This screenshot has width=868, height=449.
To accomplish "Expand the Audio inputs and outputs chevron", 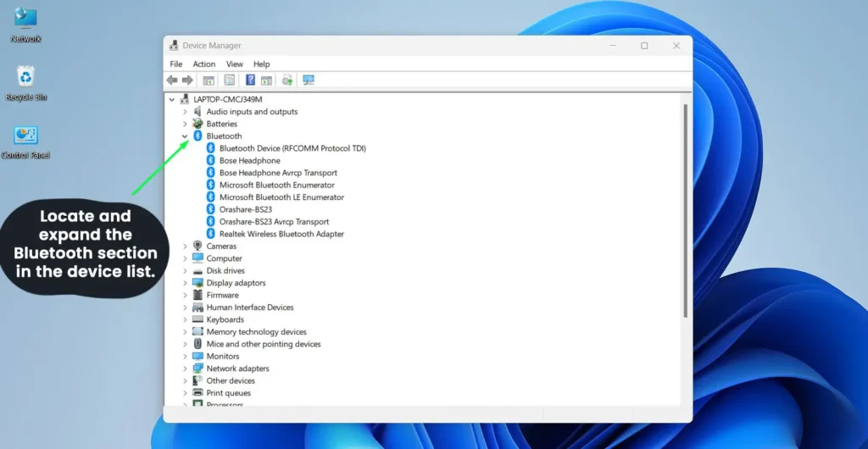I will [x=185, y=112].
